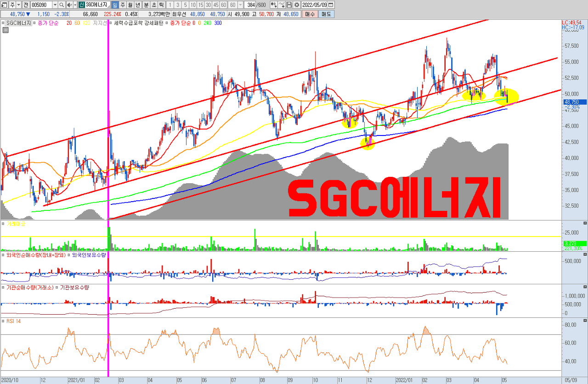Click the window icon at top-left corner
This screenshot has height=384, width=588.
coord(4,5)
